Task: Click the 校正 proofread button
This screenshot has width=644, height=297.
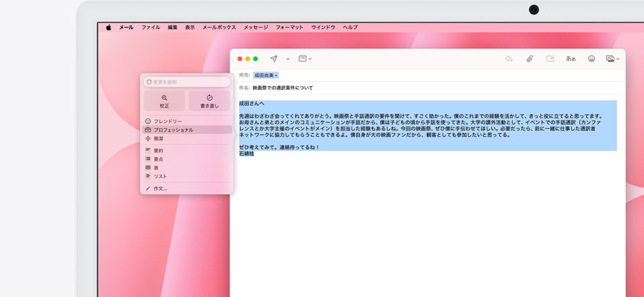Action: 164,101
